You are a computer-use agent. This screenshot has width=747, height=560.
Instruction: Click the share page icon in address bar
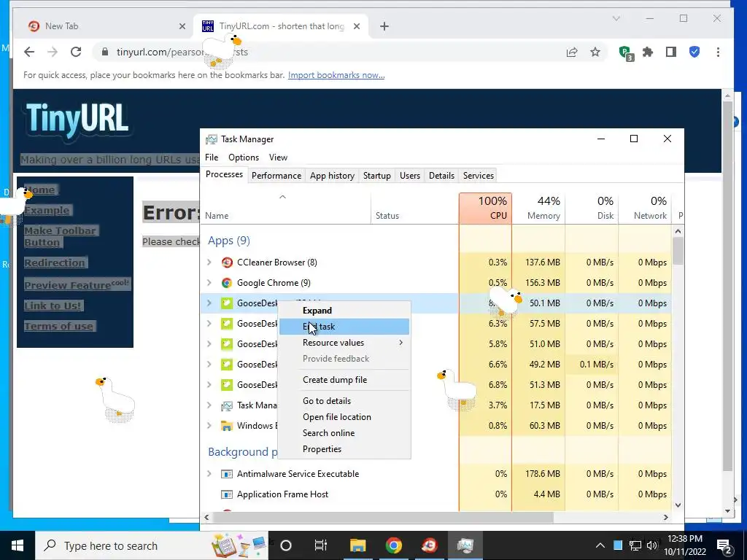572,52
